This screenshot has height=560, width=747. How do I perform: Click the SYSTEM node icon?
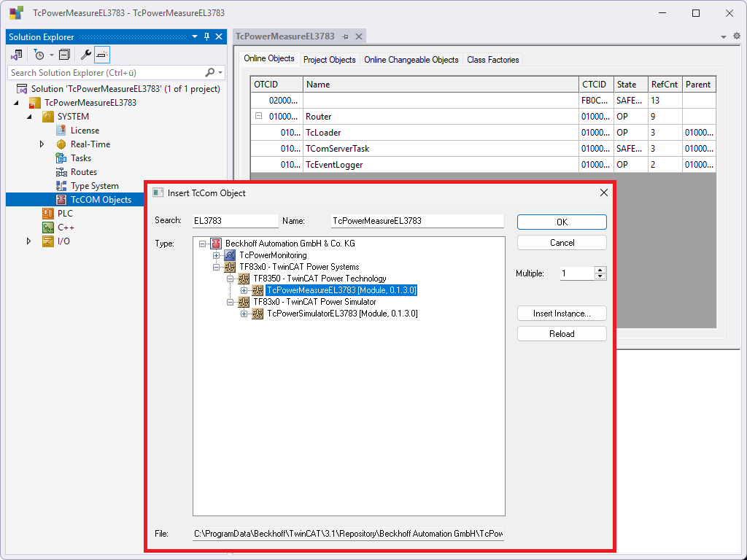click(x=48, y=116)
